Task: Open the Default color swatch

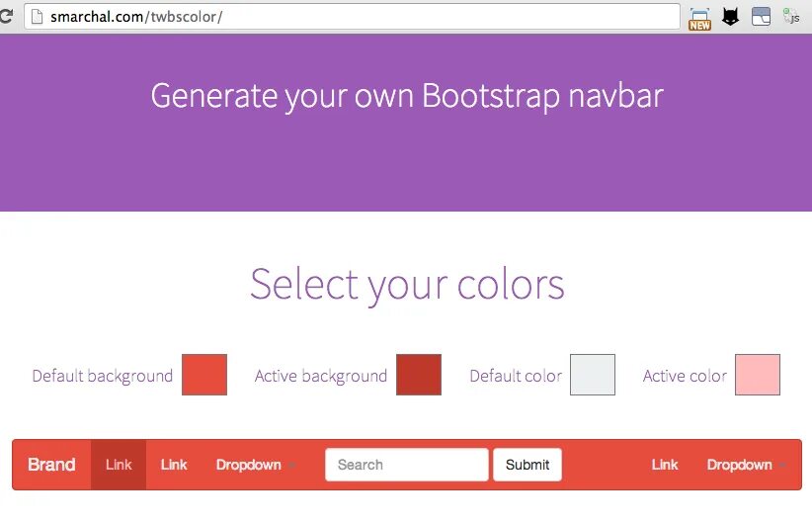Action: pyautogui.click(x=593, y=375)
